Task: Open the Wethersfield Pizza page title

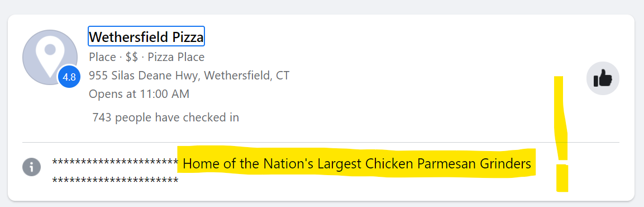Action: pyautogui.click(x=146, y=36)
